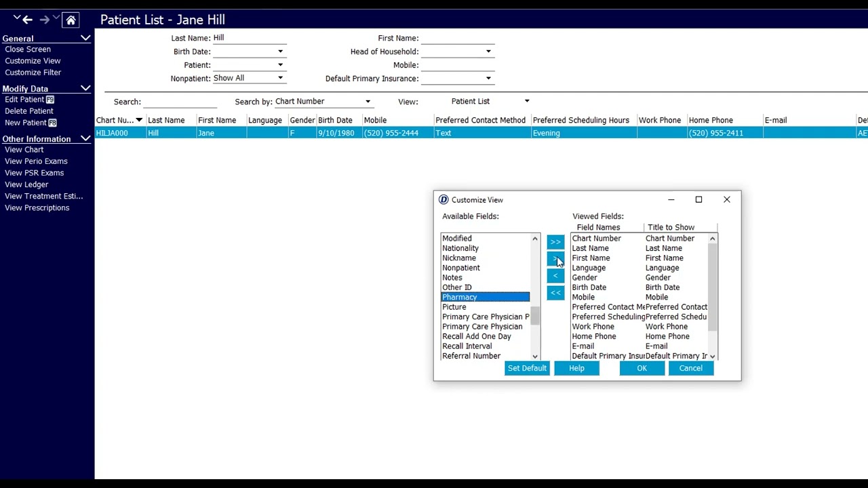Image resolution: width=868 pixels, height=488 pixels.
Task: Click the Last Name input field
Action: coord(249,38)
